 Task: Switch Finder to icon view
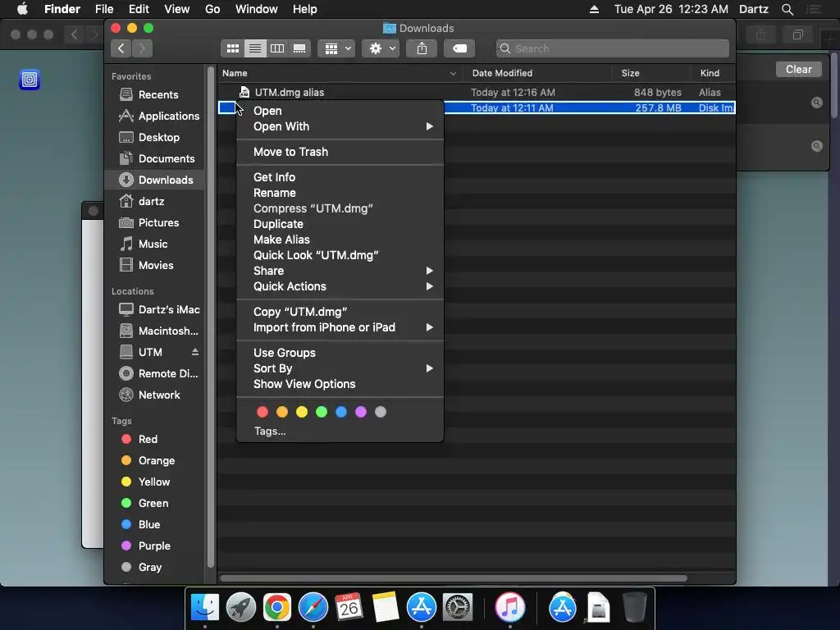[232, 48]
